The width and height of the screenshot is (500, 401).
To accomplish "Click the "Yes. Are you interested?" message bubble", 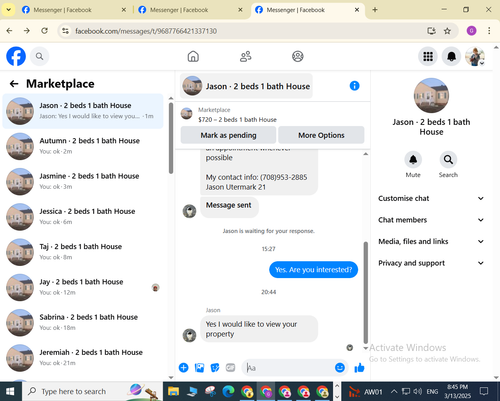I will (313, 270).
